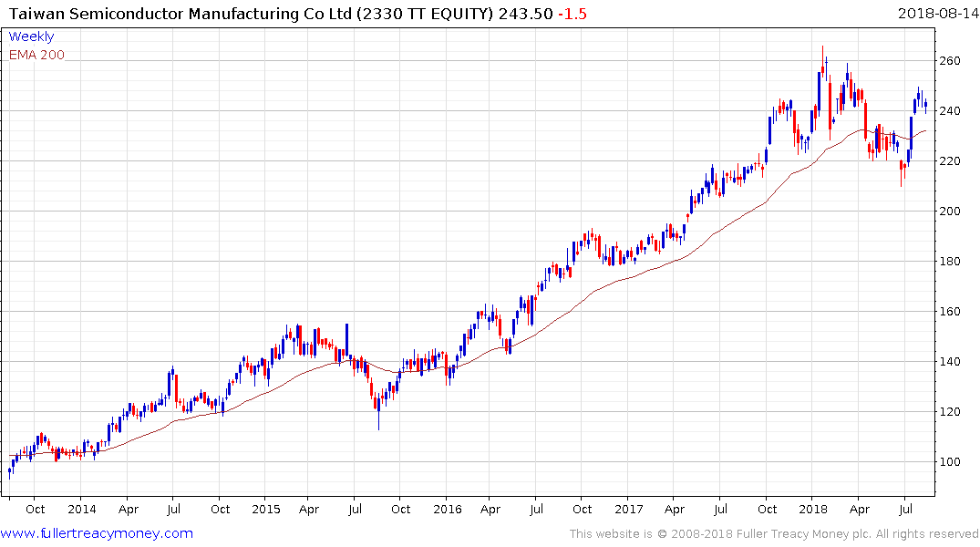Click the price change value '-1.5'

572,14
